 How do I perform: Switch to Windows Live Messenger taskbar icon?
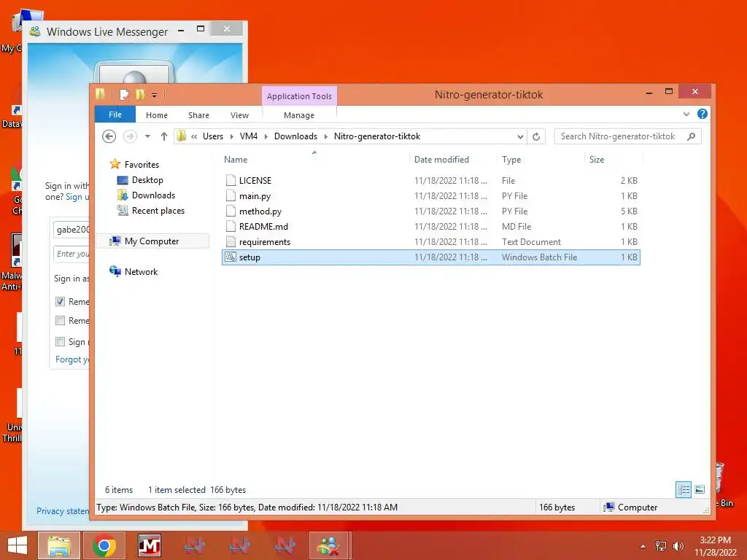tap(329, 545)
